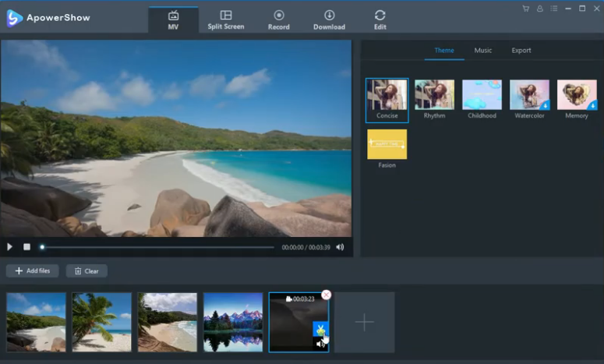Remove the video clip with red X

tap(327, 295)
